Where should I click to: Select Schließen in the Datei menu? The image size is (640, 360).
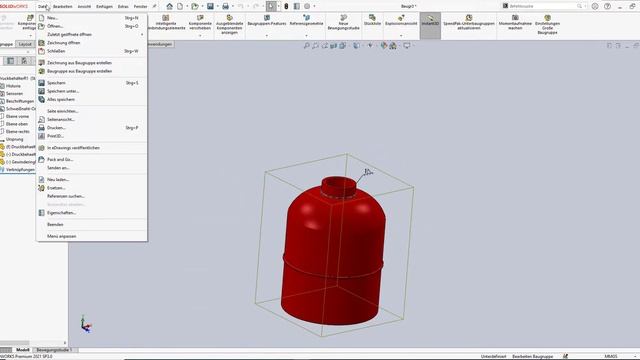click(x=92, y=51)
